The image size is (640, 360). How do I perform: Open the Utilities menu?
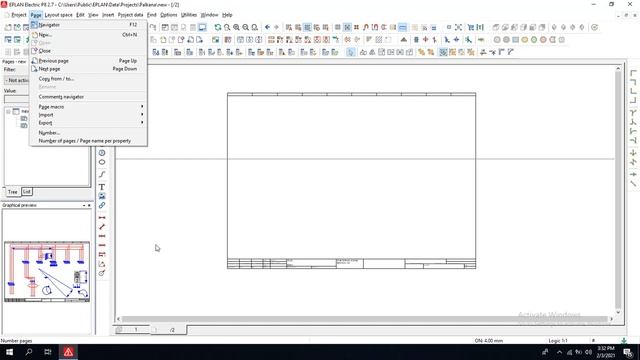click(189, 15)
